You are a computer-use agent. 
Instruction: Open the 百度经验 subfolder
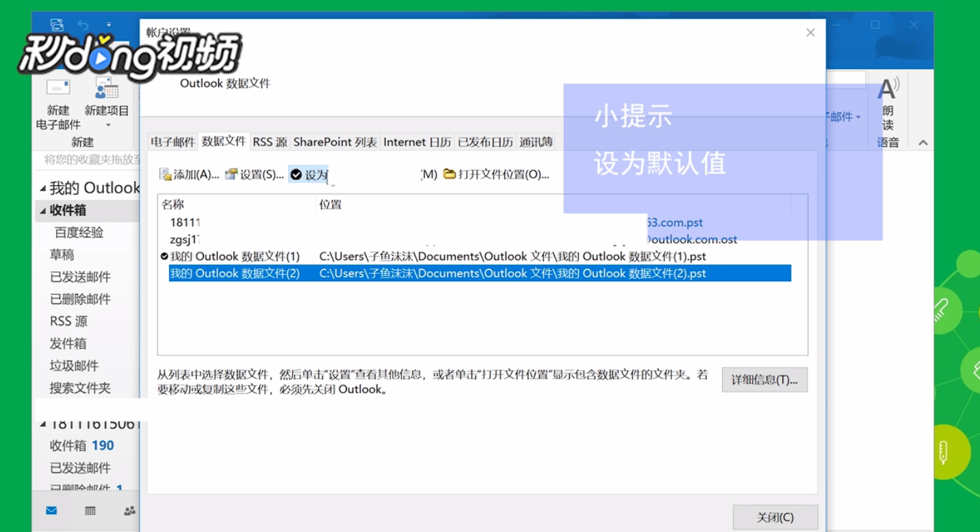[79, 232]
